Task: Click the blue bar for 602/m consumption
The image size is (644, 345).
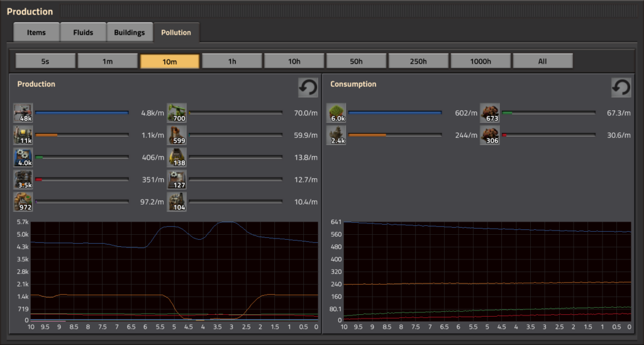Action: pyautogui.click(x=395, y=113)
